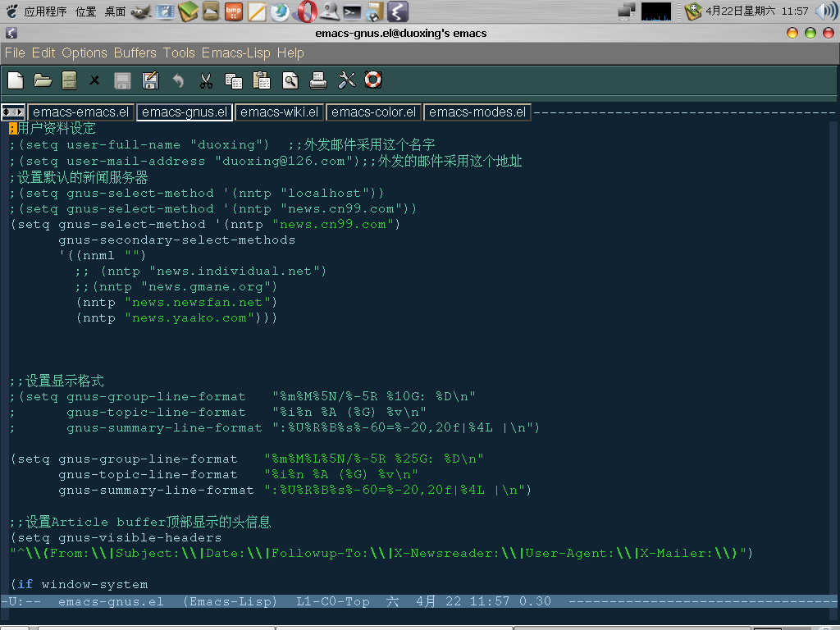Click the date and time clock
Screen dimensions: 840x630
pyautogui.click(x=757, y=11)
